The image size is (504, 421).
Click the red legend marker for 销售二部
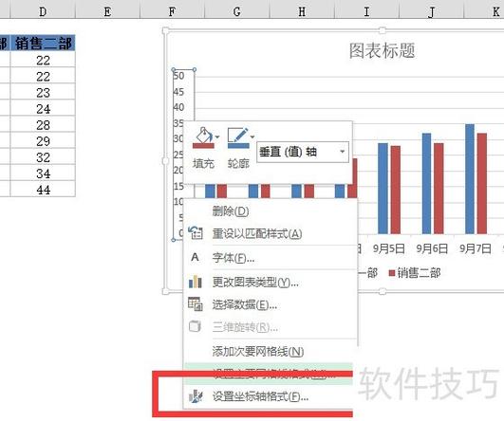(x=391, y=273)
